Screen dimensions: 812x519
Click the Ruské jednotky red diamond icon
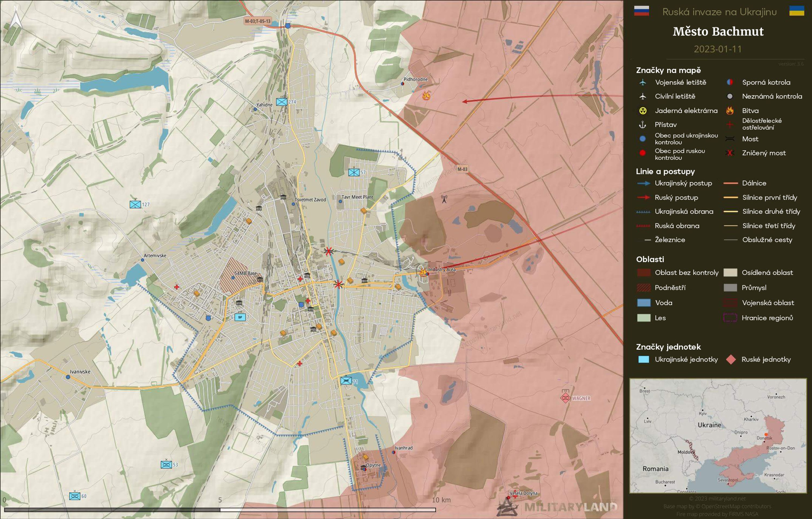point(731,359)
